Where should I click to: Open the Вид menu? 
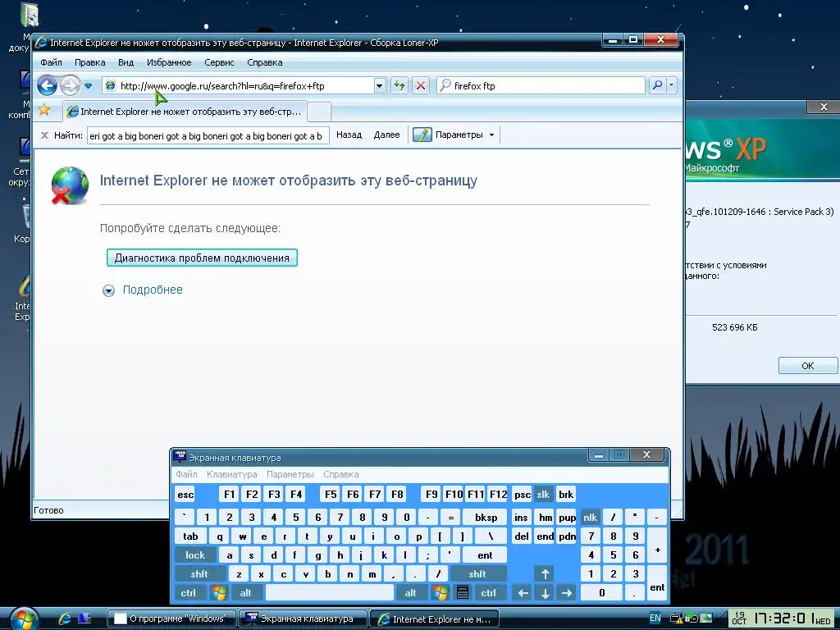point(126,62)
